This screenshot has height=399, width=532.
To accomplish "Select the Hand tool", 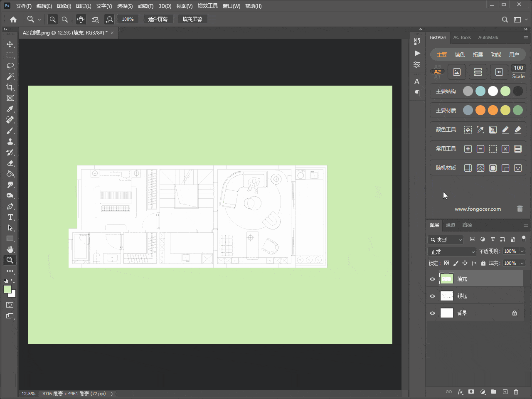I will (10, 249).
